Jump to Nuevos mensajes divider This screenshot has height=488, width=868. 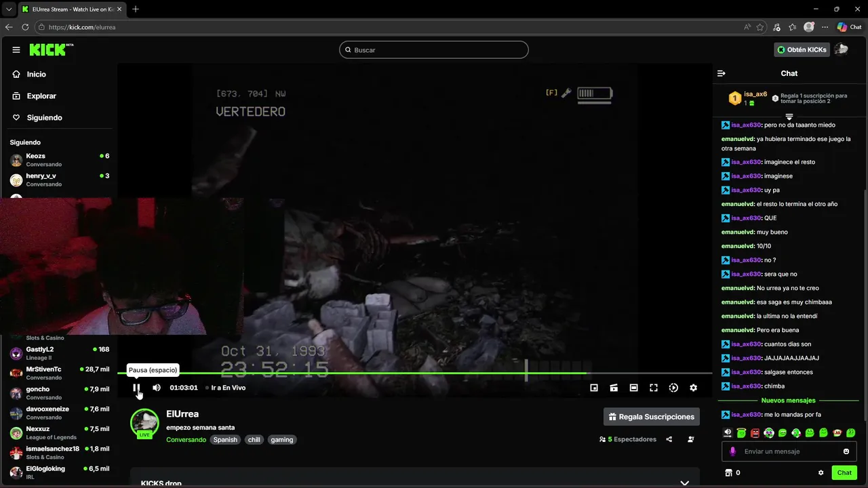789,401
